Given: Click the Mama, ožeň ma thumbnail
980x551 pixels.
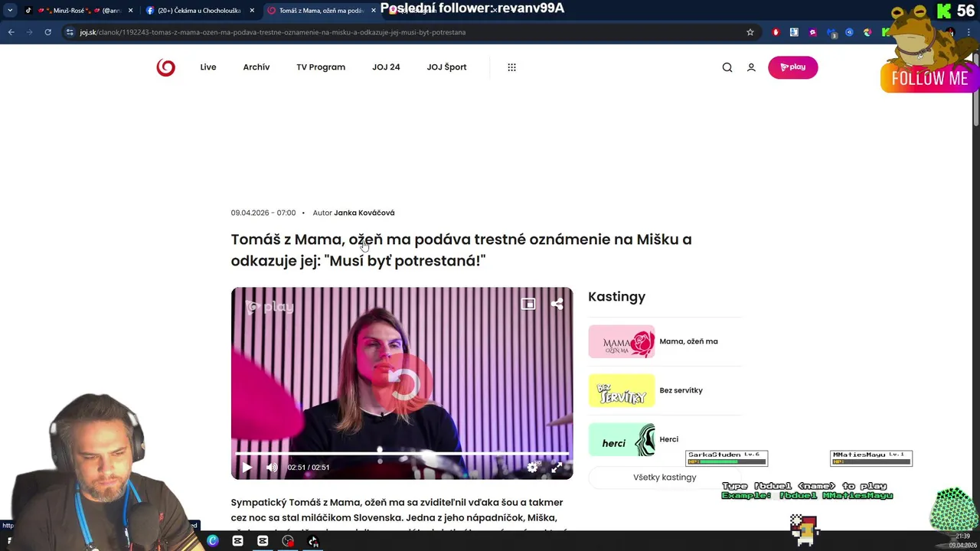Looking at the screenshot, I should click(x=622, y=341).
